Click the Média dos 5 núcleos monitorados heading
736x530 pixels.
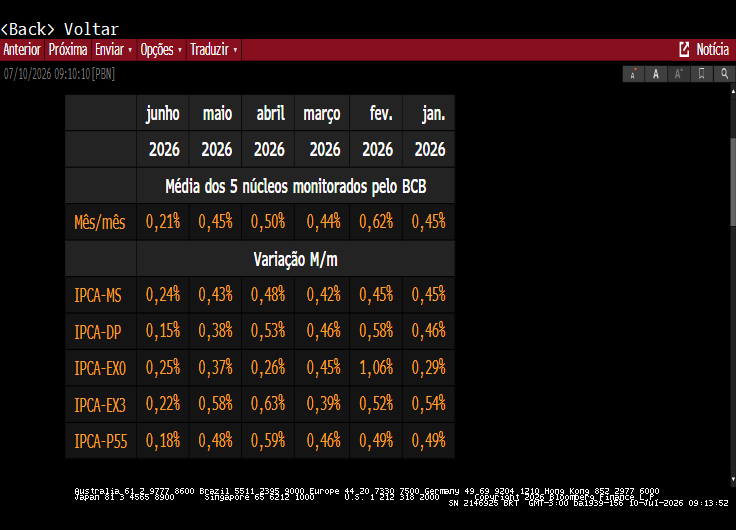[x=296, y=186]
